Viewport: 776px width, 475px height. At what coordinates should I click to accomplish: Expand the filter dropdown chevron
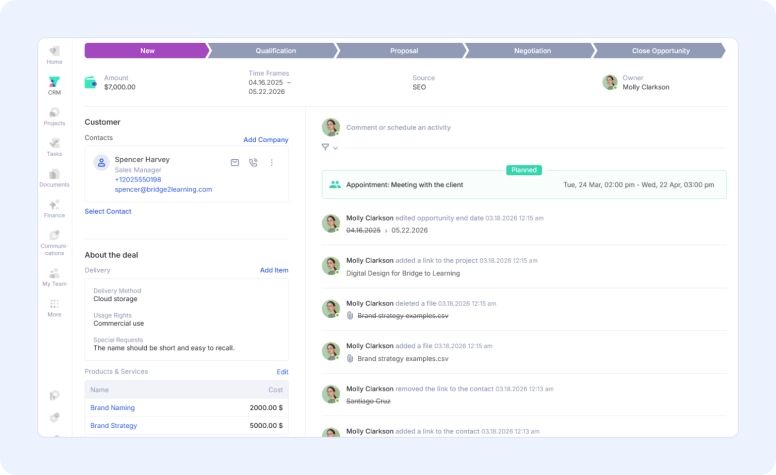point(336,148)
